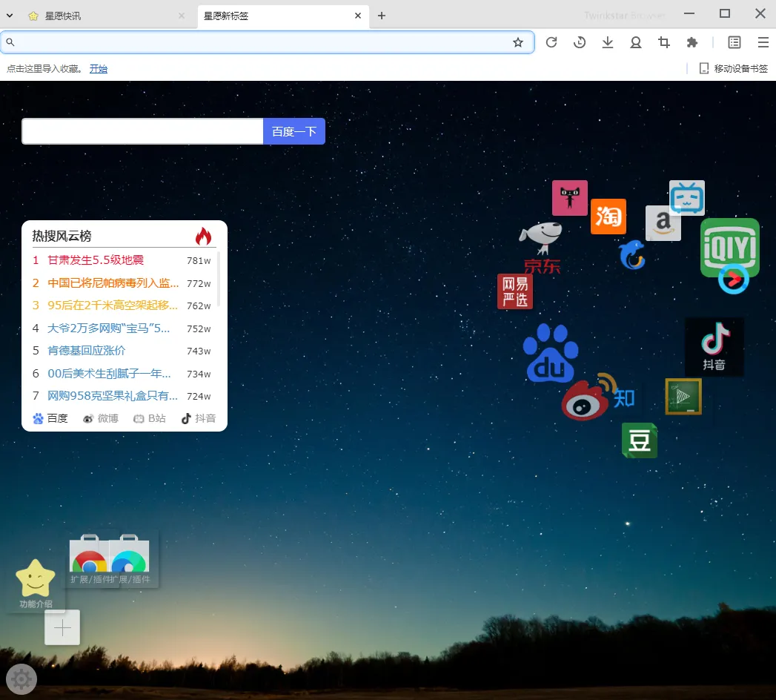Open the Douban 豆 shortcut icon

640,440
